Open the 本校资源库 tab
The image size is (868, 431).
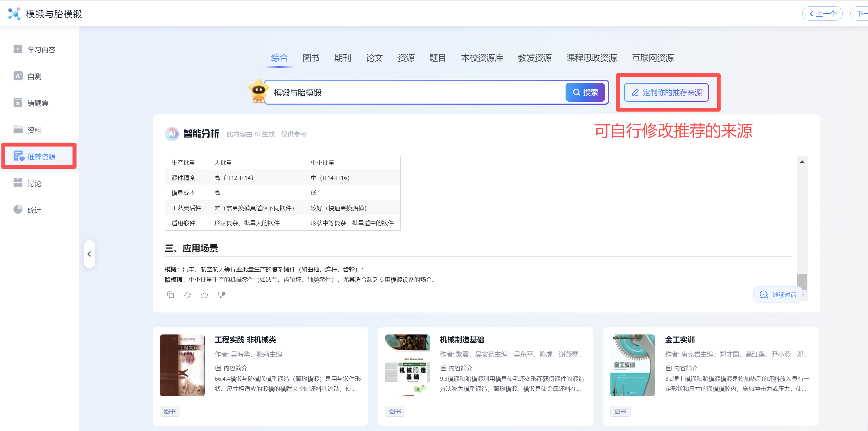482,58
